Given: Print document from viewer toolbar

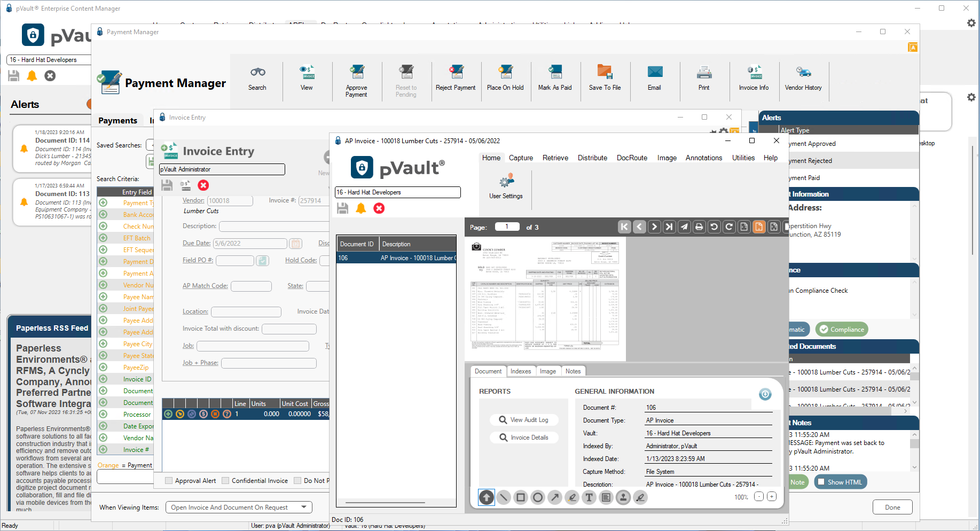Looking at the screenshot, I should click(x=699, y=227).
